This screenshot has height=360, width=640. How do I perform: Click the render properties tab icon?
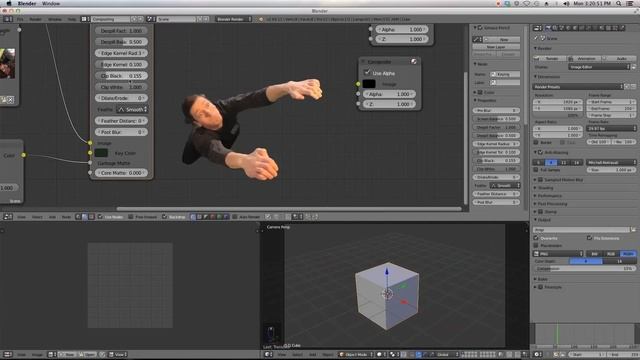(x=548, y=28)
